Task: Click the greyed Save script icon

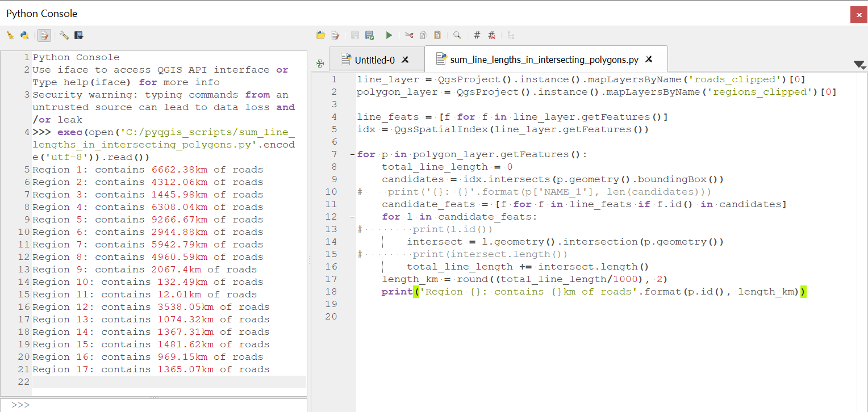Action: coord(355,35)
